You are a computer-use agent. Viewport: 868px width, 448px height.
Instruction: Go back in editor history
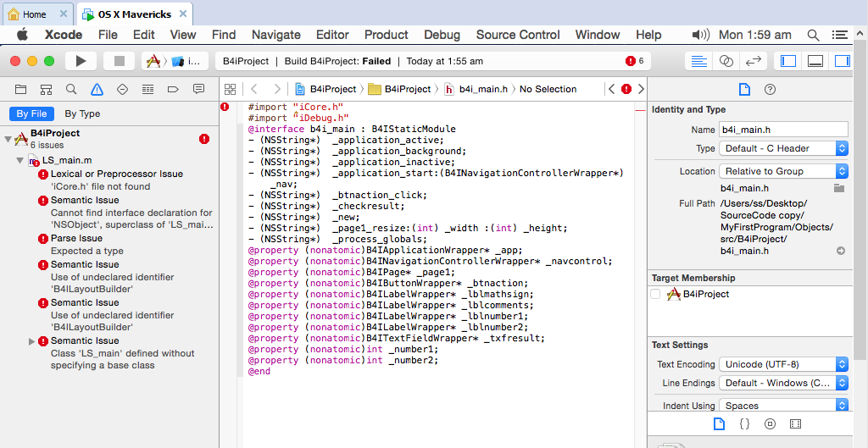coord(254,89)
